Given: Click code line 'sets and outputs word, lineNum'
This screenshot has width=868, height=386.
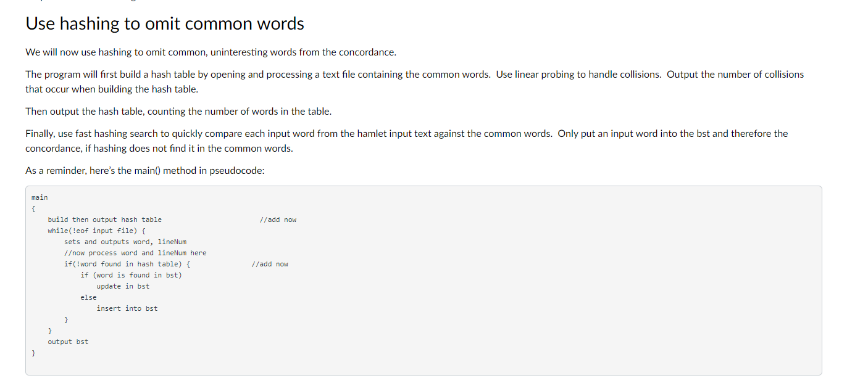Looking at the screenshot, I should click(x=125, y=242).
